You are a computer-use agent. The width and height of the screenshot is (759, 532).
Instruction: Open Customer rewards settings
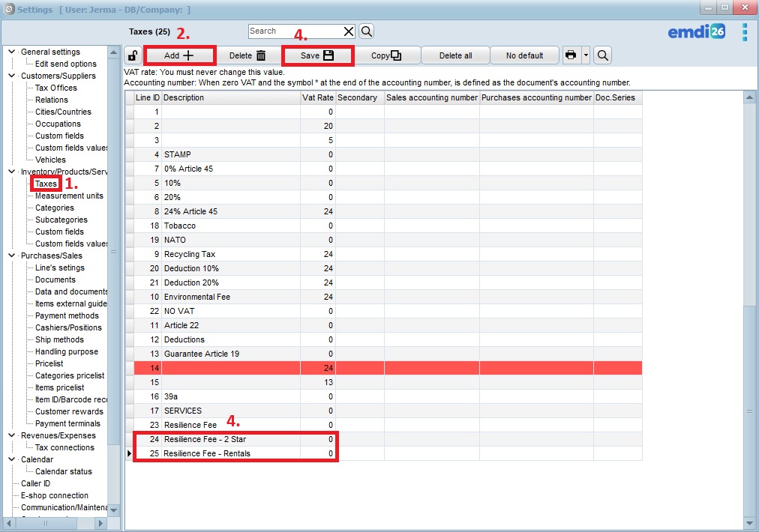[69, 411]
